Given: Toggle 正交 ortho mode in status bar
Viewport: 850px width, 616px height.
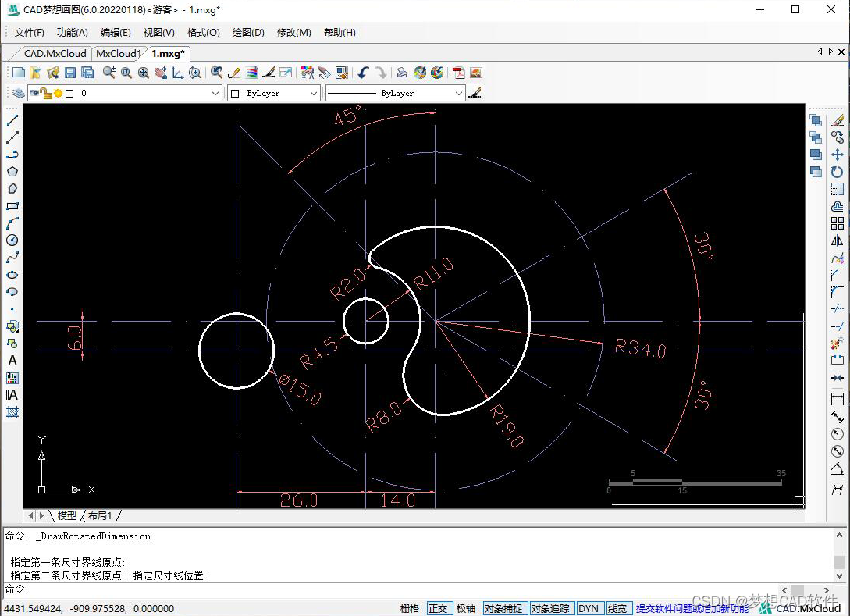Looking at the screenshot, I should (x=438, y=608).
